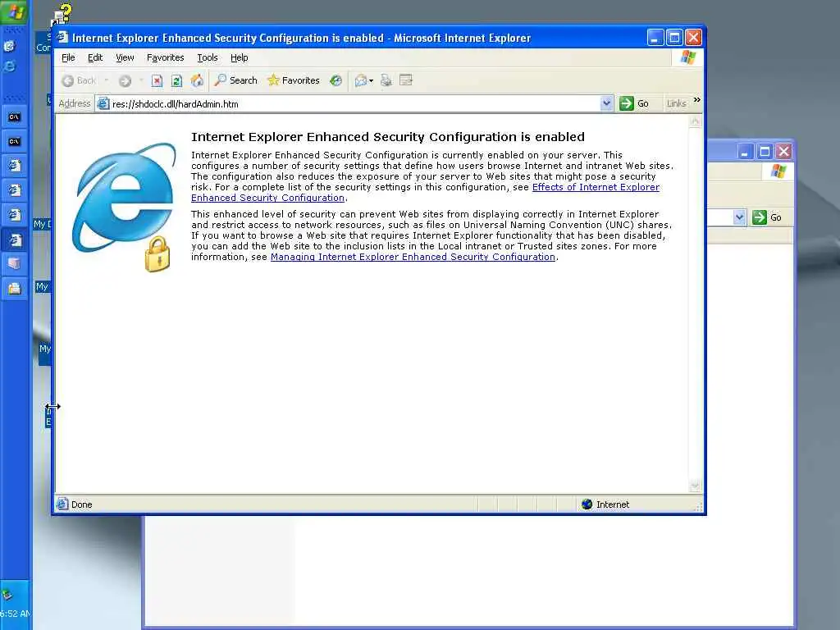The height and width of the screenshot is (630, 840).
Task: Click the scrollbar down arrow
Action: (x=695, y=486)
